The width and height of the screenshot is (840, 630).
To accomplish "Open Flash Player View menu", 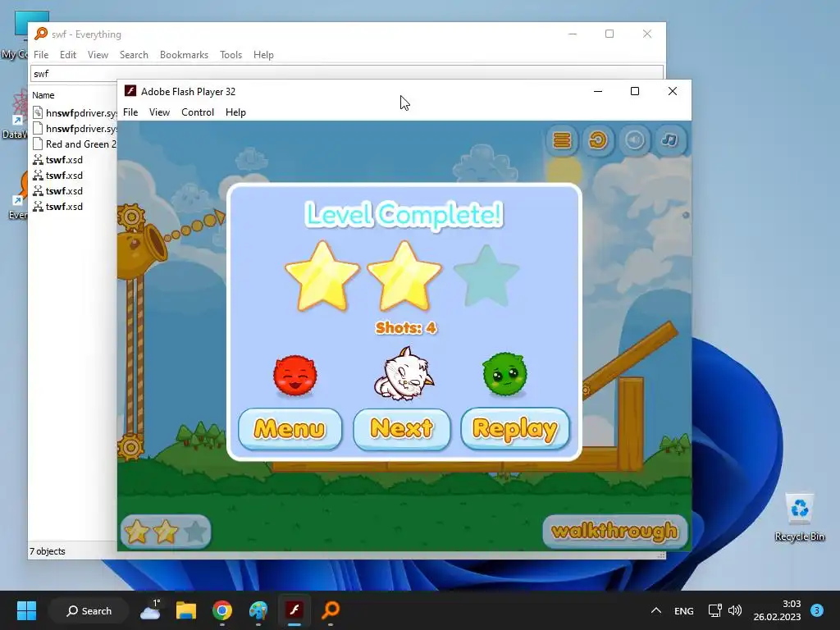I will (x=159, y=112).
